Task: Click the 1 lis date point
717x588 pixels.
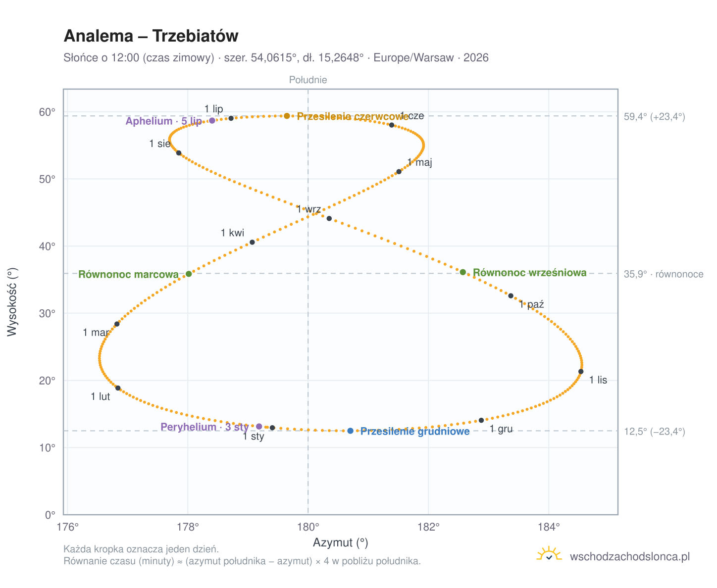Action: tap(581, 372)
